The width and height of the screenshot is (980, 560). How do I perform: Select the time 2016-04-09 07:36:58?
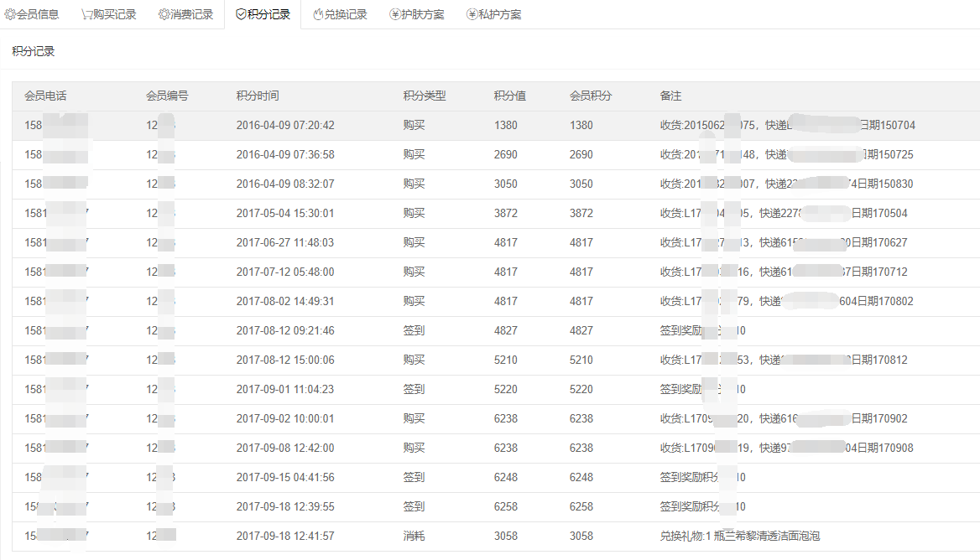(x=285, y=155)
